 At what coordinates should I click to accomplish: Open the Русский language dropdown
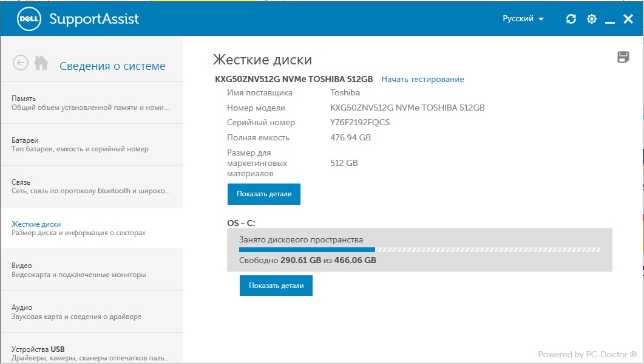coord(523,18)
